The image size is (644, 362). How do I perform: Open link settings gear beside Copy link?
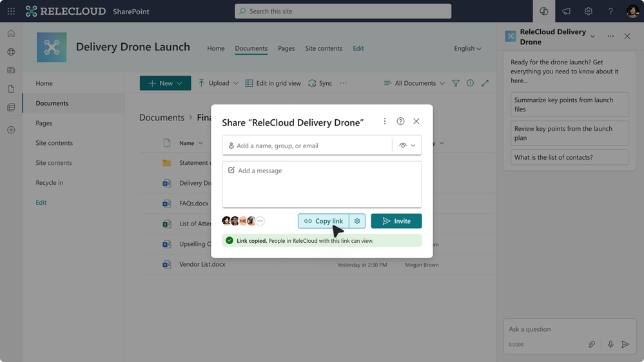coord(357,221)
